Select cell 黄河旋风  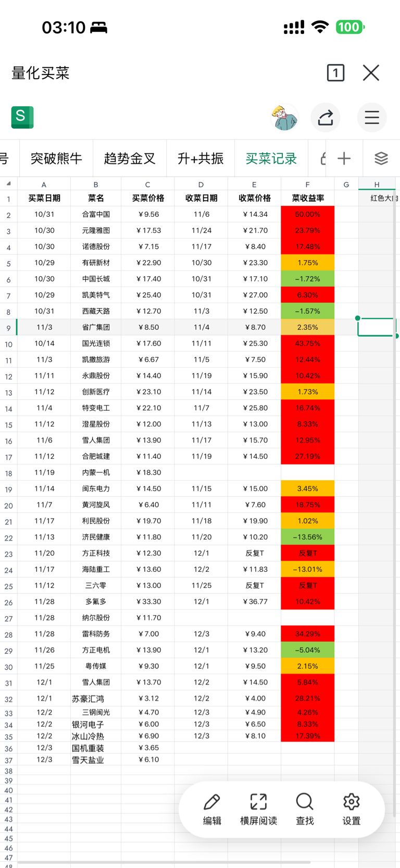click(96, 505)
